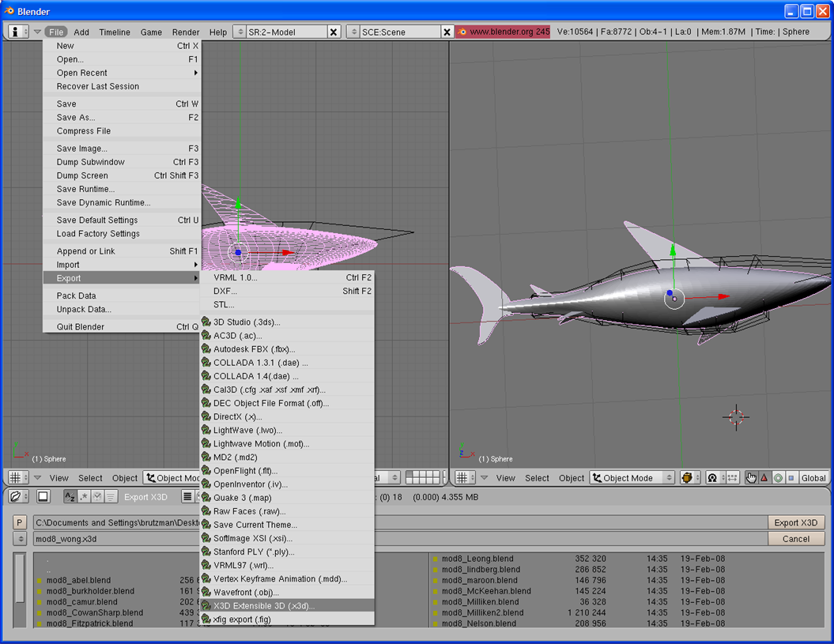This screenshot has height=644, width=834.
Task: Click the script icon beside COLLADA 1.3.1 (.dae)
Action: coord(206,363)
